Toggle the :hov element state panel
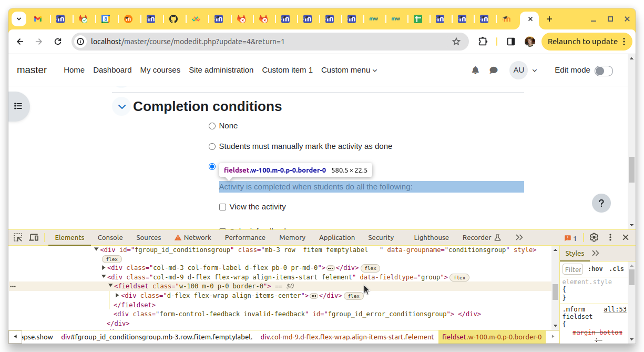 tap(595, 269)
